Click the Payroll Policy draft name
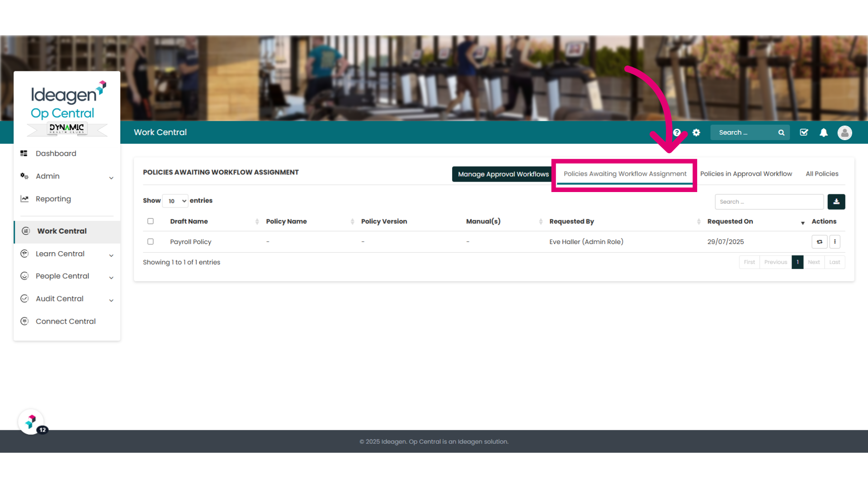Image resolution: width=868 pixels, height=488 pixels. pos(191,242)
